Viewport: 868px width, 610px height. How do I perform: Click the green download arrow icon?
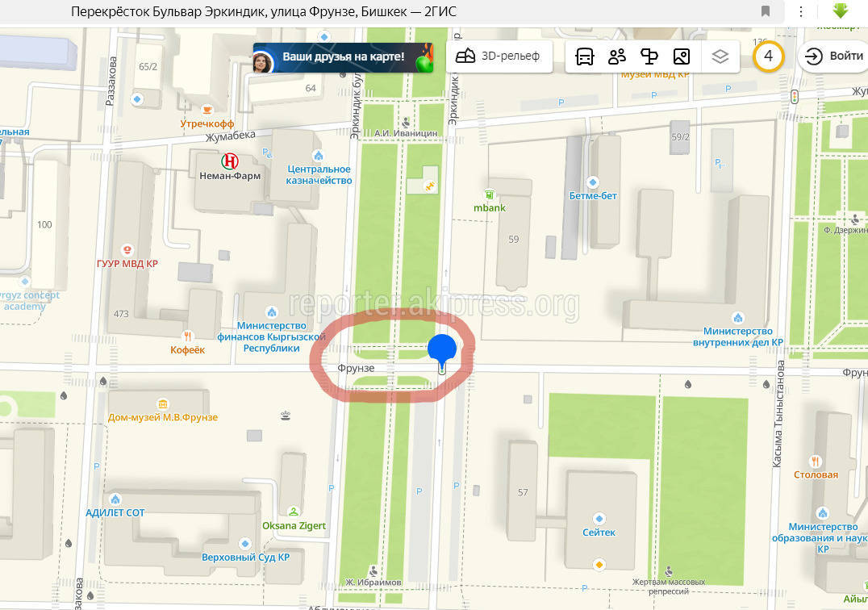coord(841,10)
